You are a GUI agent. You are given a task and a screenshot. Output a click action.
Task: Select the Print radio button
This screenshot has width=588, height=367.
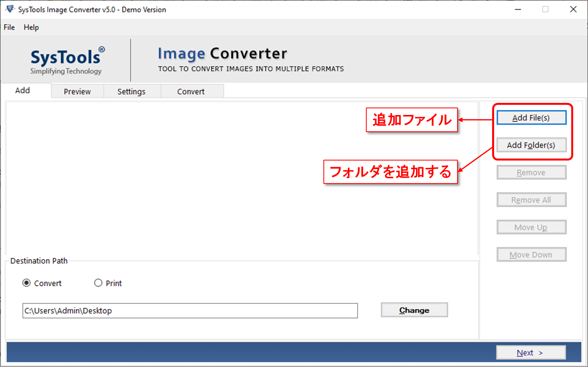[98, 283]
